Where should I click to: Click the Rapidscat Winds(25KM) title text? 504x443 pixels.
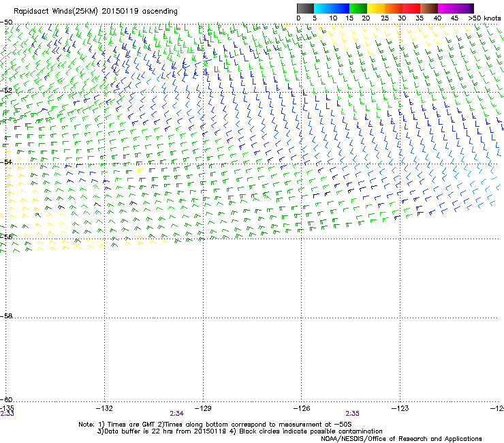pos(95,12)
